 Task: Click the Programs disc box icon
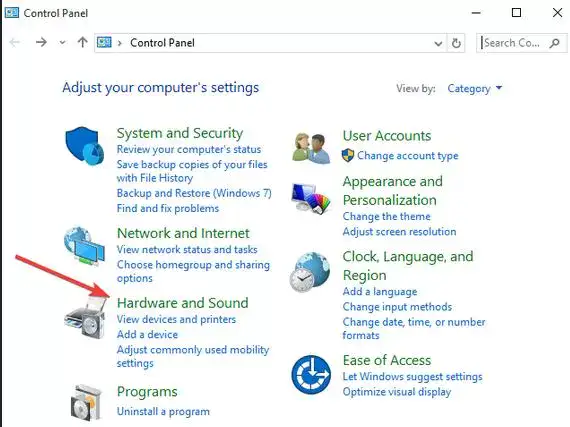[x=86, y=402]
